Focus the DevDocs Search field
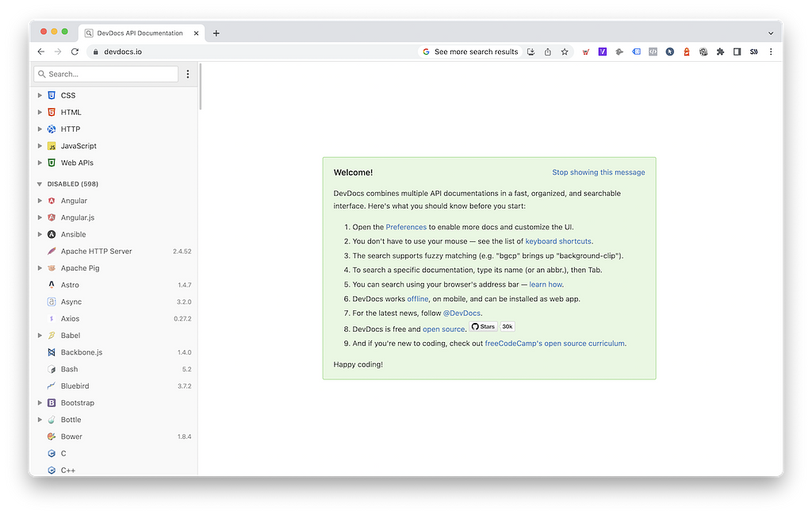 [106, 74]
